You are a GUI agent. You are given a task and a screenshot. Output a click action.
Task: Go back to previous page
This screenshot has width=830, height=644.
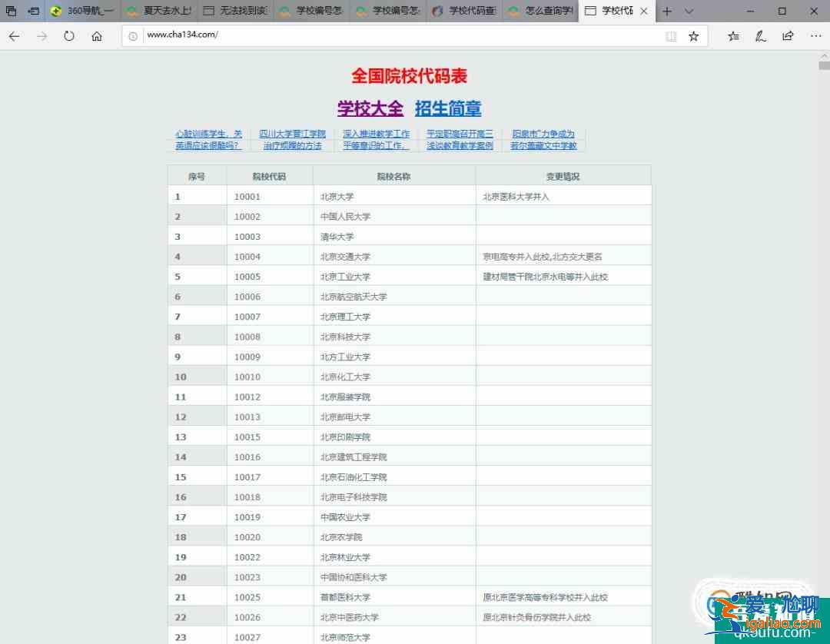(x=15, y=36)
